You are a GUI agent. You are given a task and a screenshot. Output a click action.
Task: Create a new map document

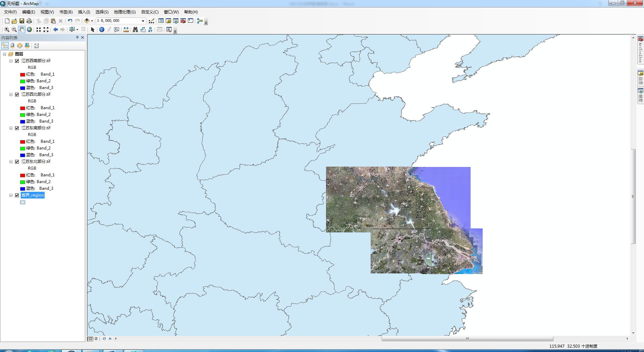[x=7, y=21]
